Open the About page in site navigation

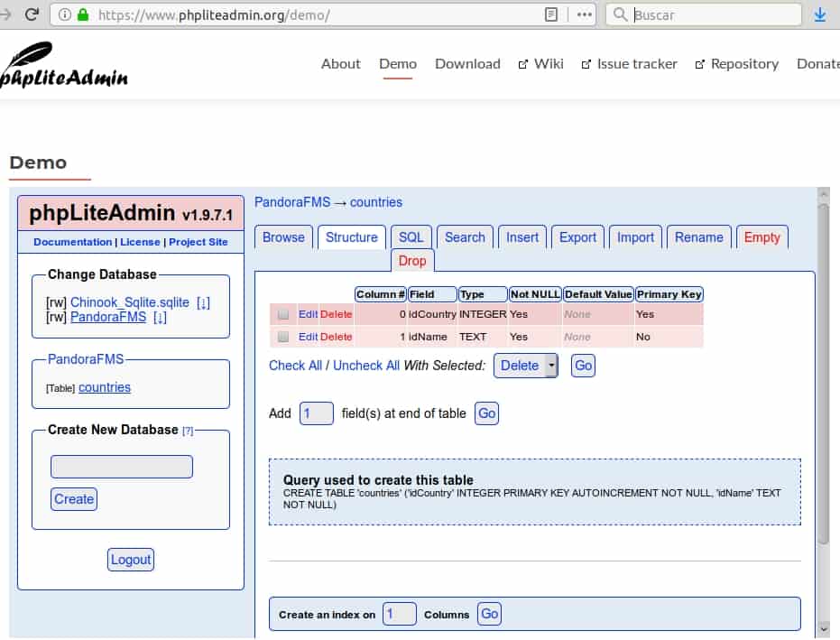[x=341, y=64]
